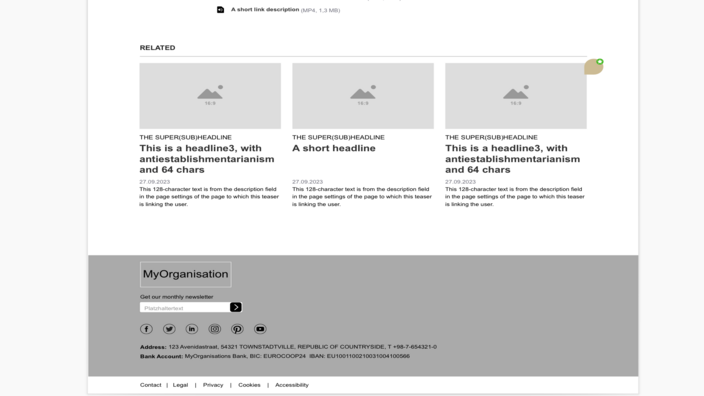Open the YouTube social icon
Viewport: 704px width, 396px height.
coord(260,329)
